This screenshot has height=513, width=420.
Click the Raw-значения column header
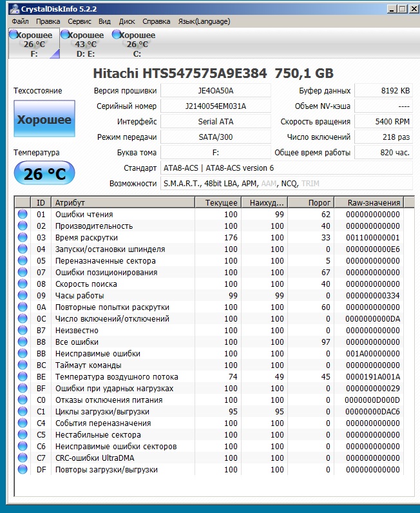[x=369, y=202]
